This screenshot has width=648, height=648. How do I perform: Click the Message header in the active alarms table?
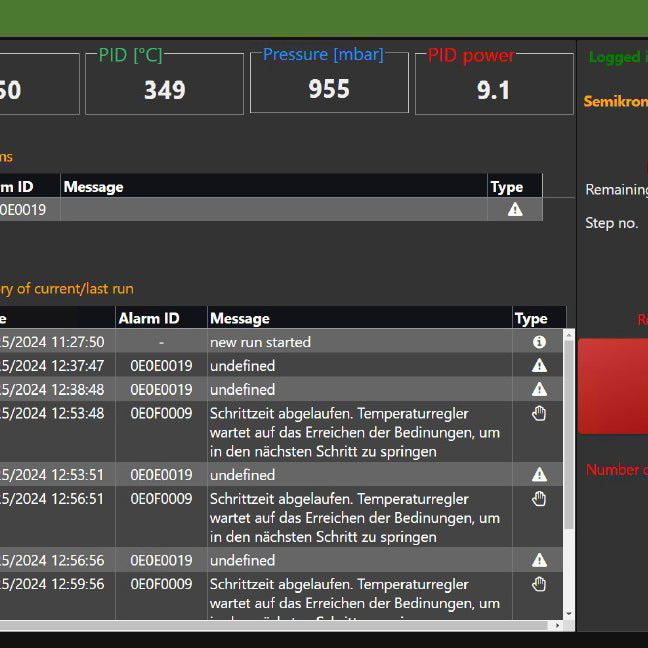93,187
